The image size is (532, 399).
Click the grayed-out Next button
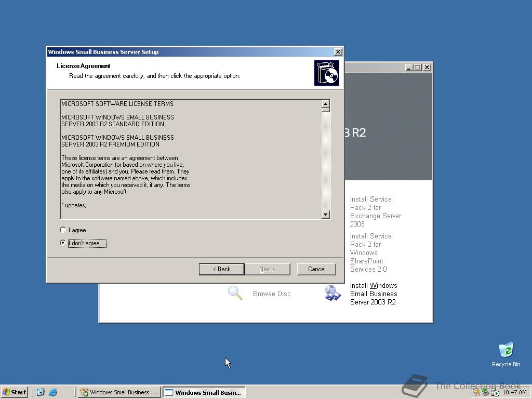click(268, 269)
